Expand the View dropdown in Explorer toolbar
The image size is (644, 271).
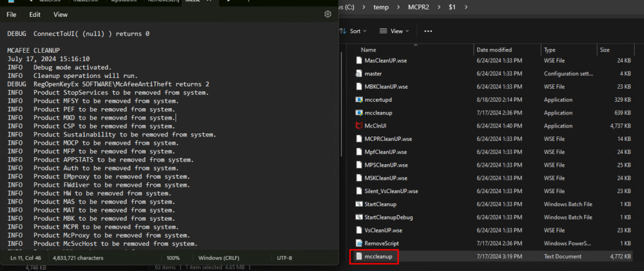[x=395, y=31]
